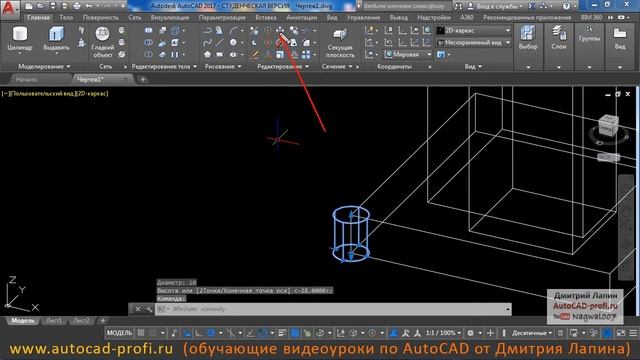
Task: Click the Save icon in quick access toolbar
Action: [x=53, y=6]
